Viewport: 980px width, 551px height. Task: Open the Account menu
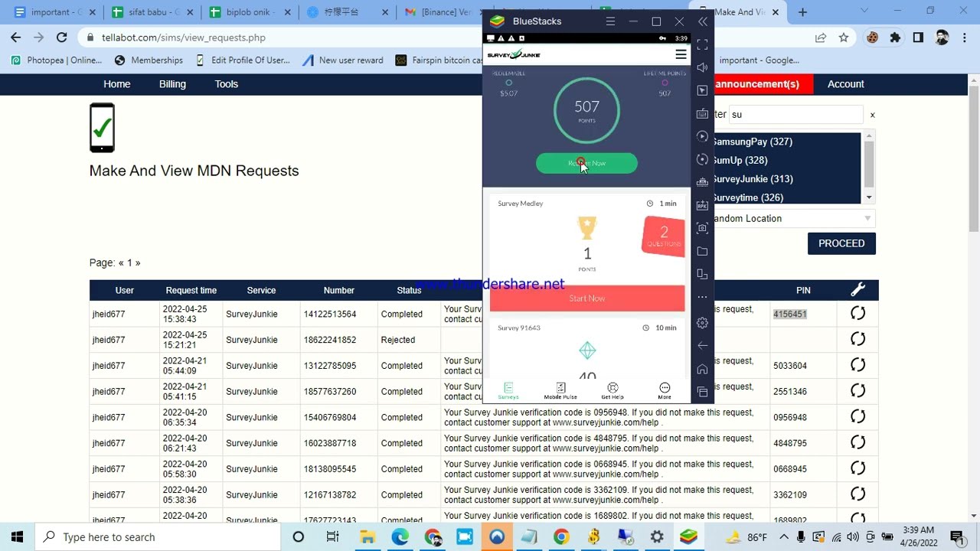tap(845, 84)
